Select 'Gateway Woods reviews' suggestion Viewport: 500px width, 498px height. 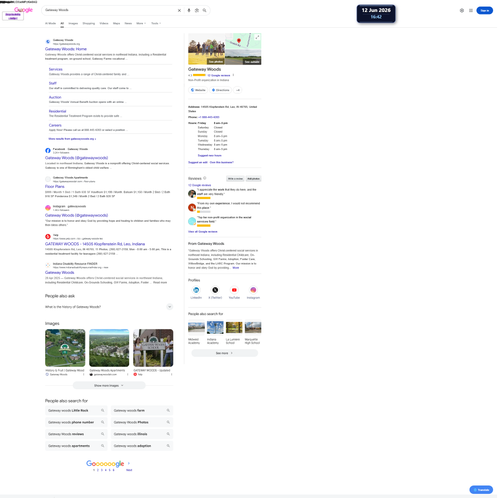coord(75,434)
